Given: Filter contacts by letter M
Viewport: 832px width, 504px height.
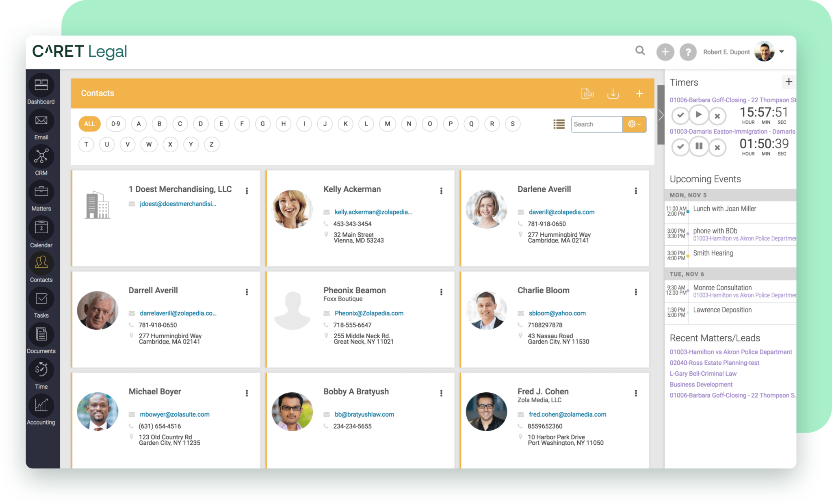Looking at the screenshot, I should click(387, 124).
